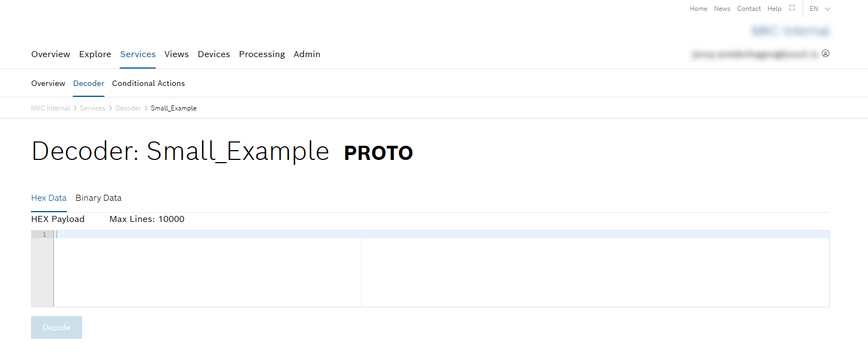This screenshot has width=868, height=359.
Task: Open the user account profile icon
Action: point(826,53)
